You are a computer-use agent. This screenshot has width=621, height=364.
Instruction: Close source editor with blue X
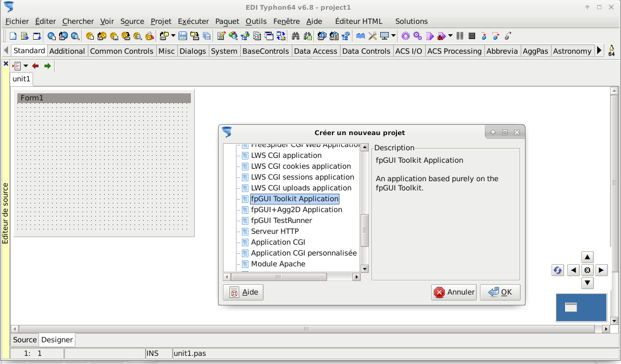pos(6,63)
